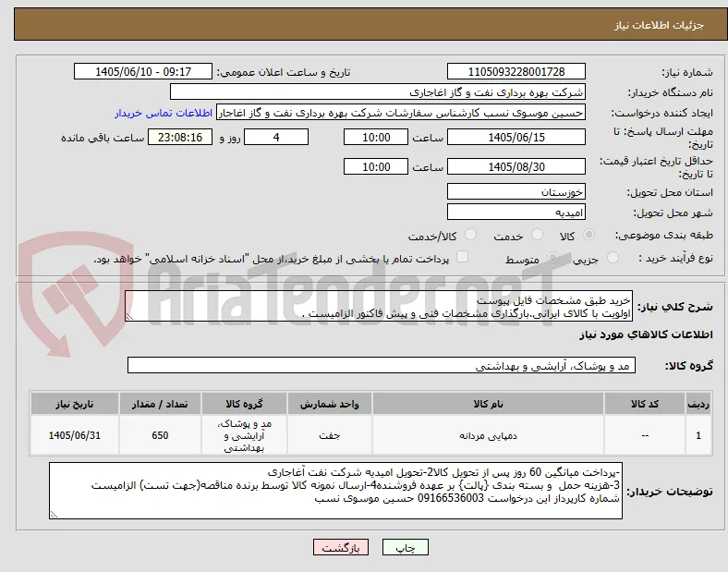This screenshot has width=728, height=572.
Task: Choose the متوسط purchase process option
Action: [x=552, y=258]
